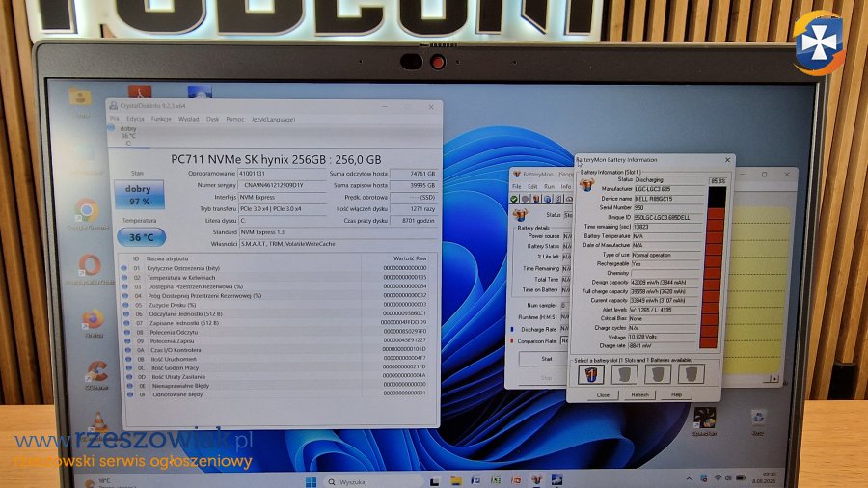Image resolution: width=868 pixels, height=488 pixels.
Task: Select the second greyed battery slot
Action: click(x=624, y=374)
